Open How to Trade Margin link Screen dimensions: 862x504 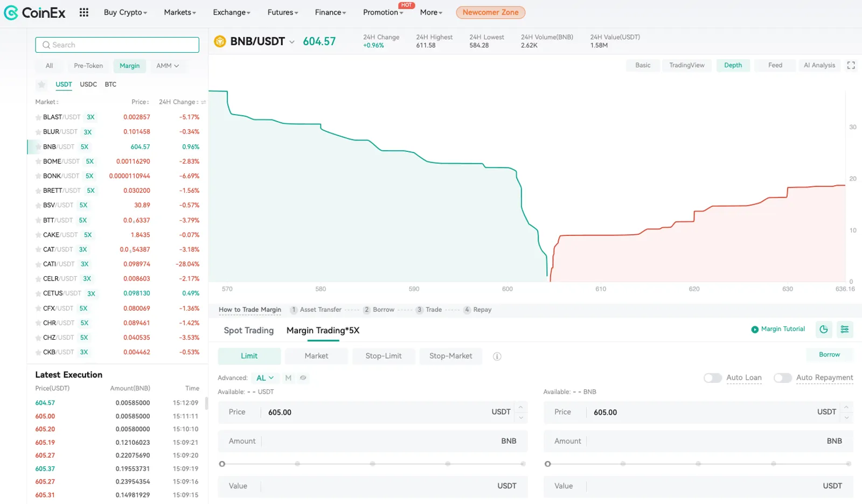click(250, 310)
